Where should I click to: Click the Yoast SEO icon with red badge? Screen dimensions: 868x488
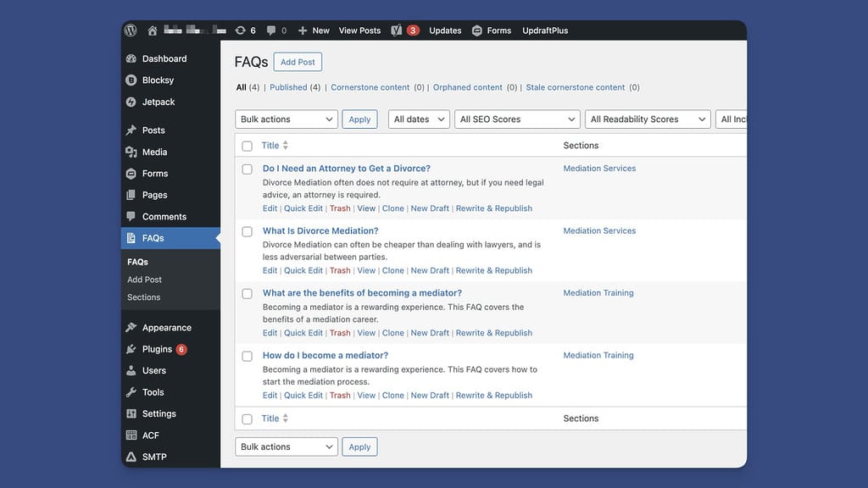click(x=395, y=30)
